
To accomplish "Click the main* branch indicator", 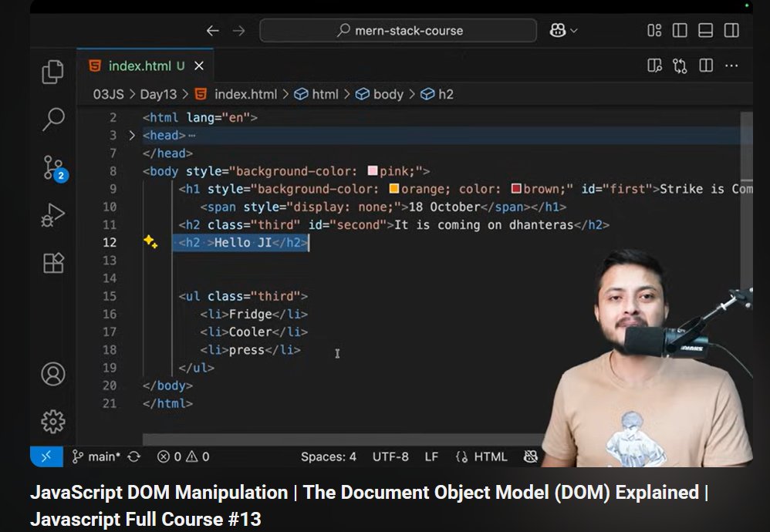I will 96,457.
